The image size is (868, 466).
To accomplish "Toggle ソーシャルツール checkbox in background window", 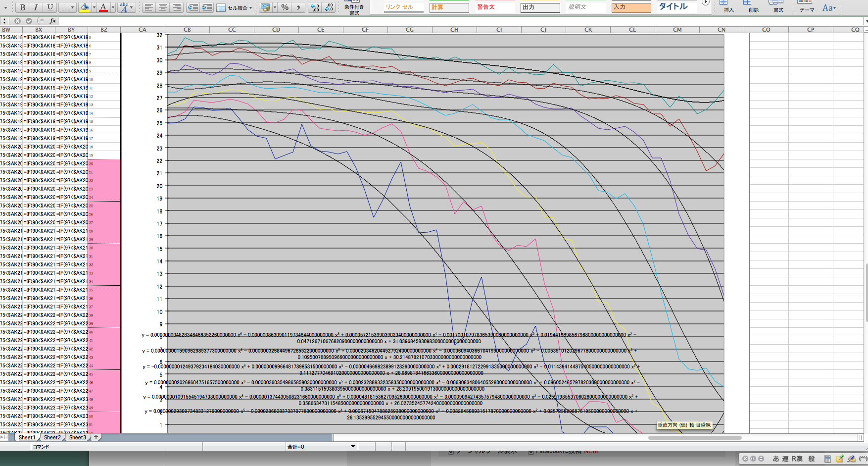I will 451,452.
